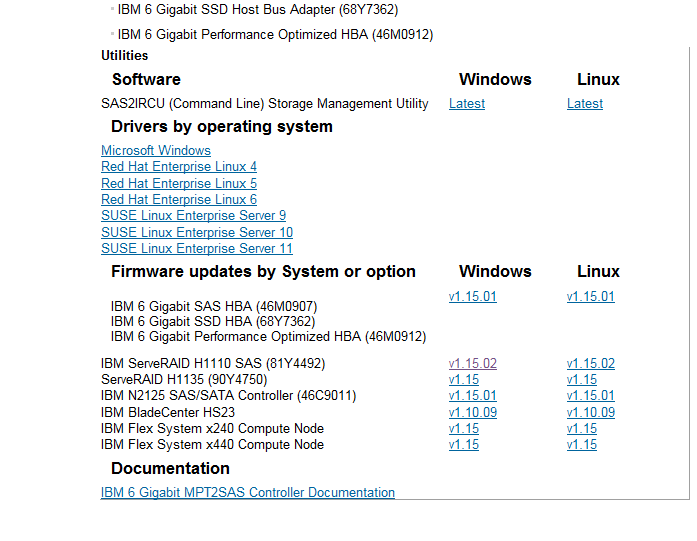Screen dimensions: 697x541
Task: Click 'IBM N2125 SAS/SATA Controller (46C9011)' row label
Action: tap(228, 396)
